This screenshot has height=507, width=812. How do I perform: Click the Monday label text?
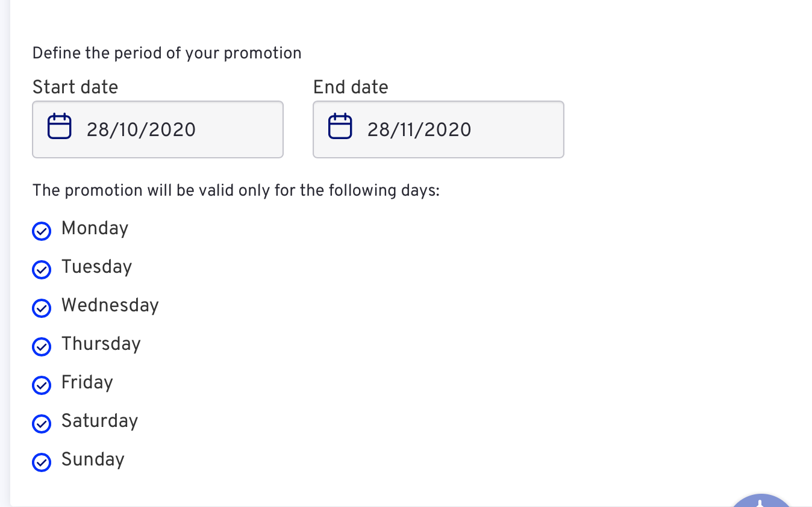click(x=95, y=229)
